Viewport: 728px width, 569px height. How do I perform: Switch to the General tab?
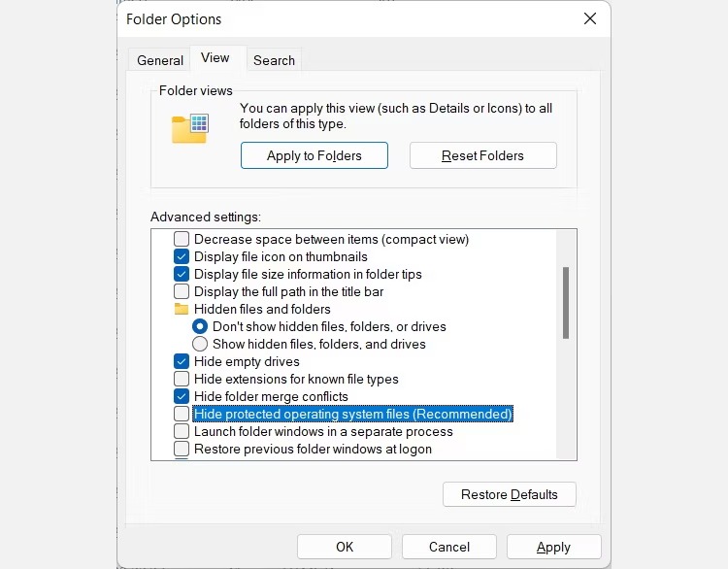point(160,60)
